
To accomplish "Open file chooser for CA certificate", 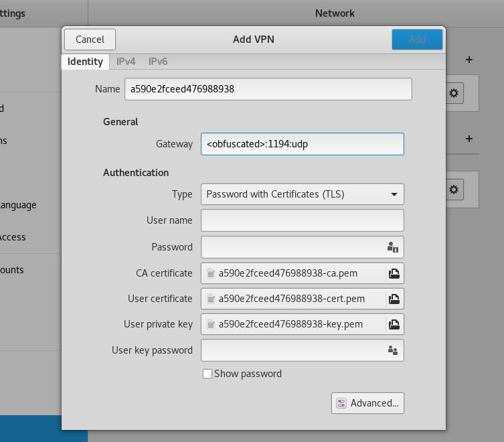I will (394, 273).
